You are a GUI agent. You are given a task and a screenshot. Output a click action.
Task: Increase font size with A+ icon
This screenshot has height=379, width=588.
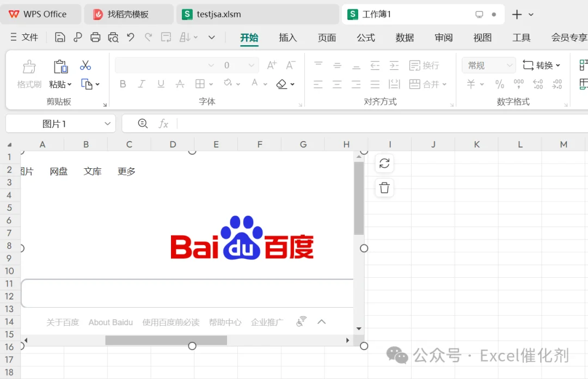pyautogui.click(x=272, y=65)
